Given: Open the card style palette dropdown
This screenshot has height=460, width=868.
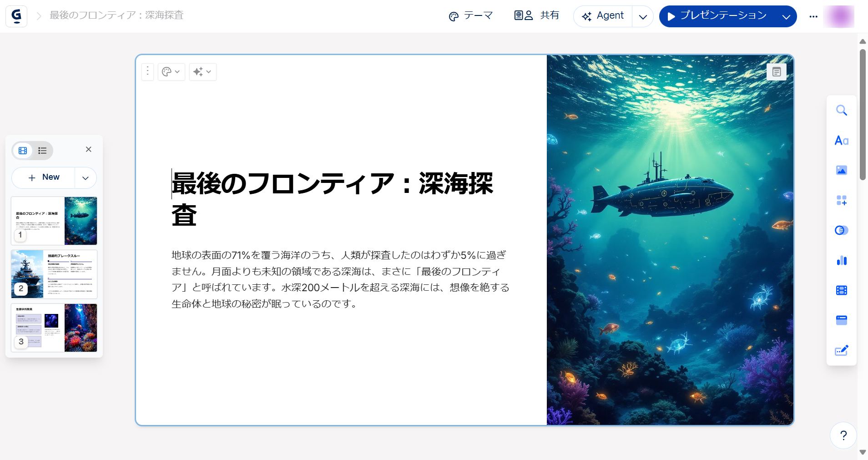Looking at the screenshot, I should (171, 72).
